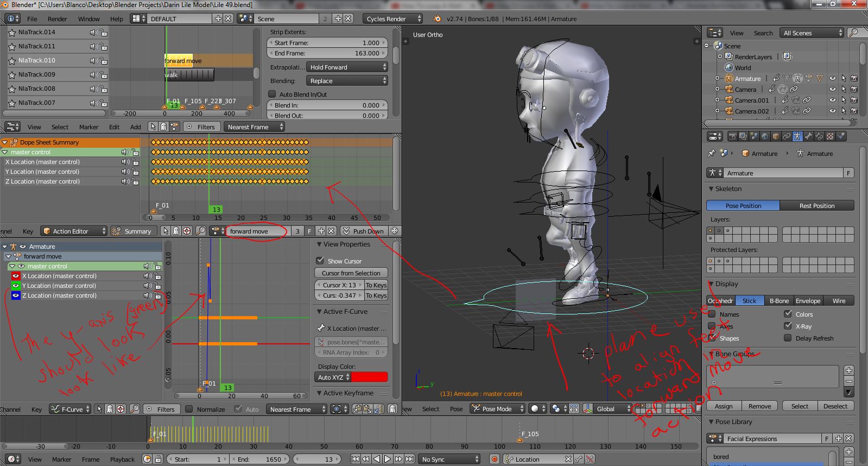Click the Display Color red swatch
868x466 pixels.
pos(370,377)
